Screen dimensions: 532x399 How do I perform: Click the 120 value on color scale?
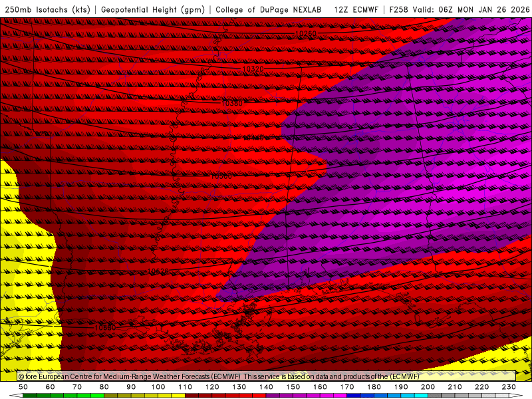(212, 387)
